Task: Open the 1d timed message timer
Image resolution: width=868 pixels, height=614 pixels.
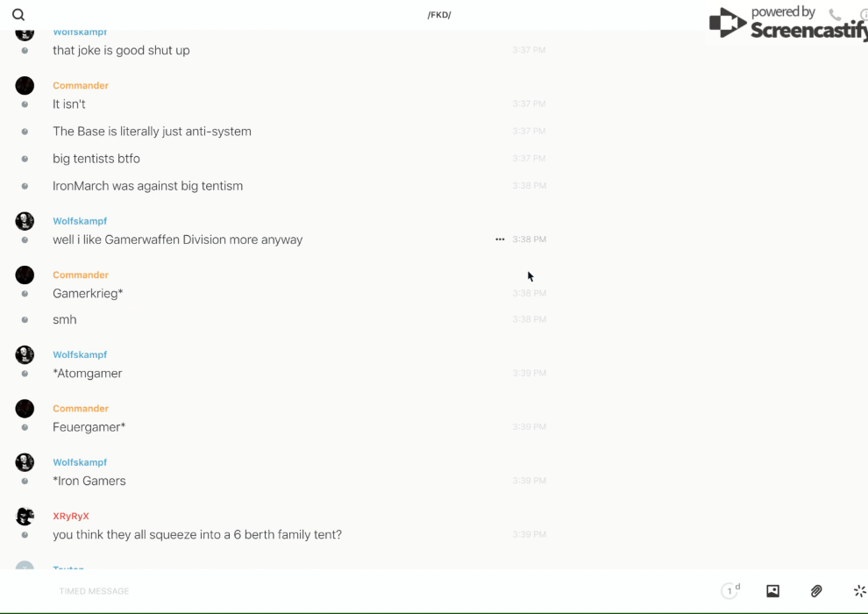Action: [x=729, y=591]
